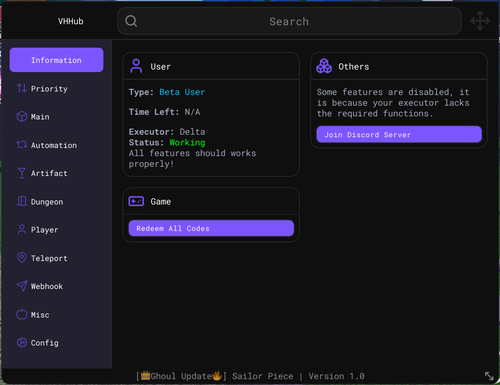Screen dimensions: 500x385
Task: Click the green 'Working' status text
Action: pos(187,142)
